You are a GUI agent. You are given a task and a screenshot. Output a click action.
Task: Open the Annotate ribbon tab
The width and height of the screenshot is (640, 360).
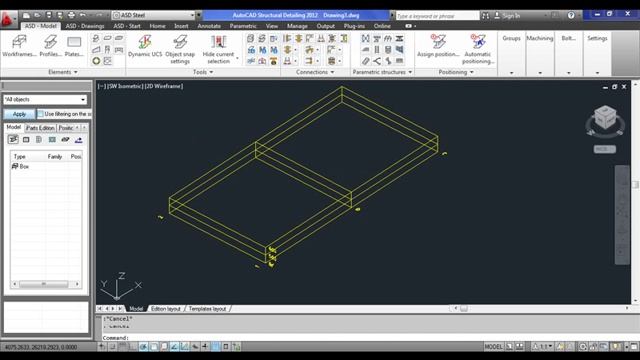pos(209,26)
